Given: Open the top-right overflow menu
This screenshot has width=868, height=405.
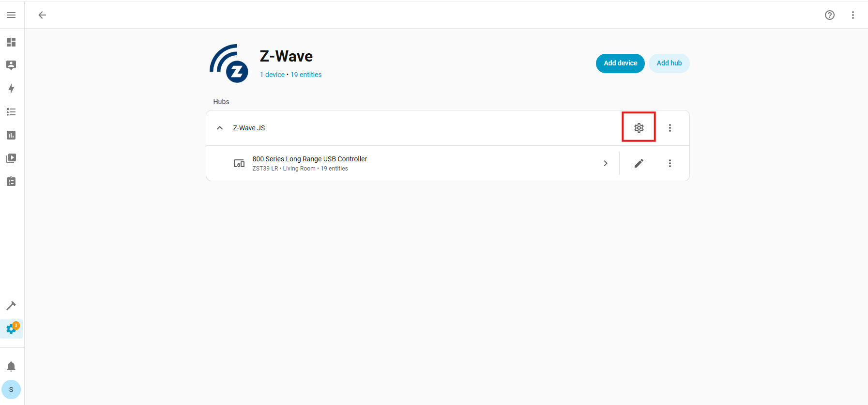Looking at the screenshot, I should (853, 15).
